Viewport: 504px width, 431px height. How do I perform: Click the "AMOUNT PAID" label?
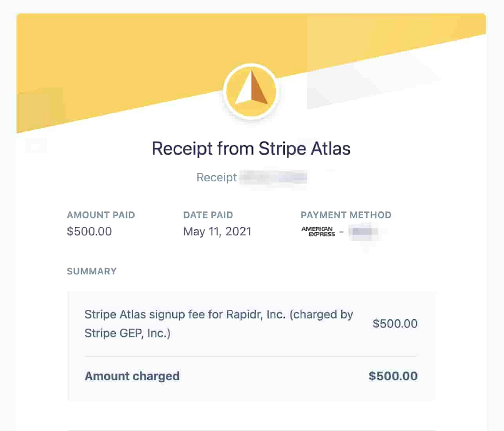click(x=101, y=215)
